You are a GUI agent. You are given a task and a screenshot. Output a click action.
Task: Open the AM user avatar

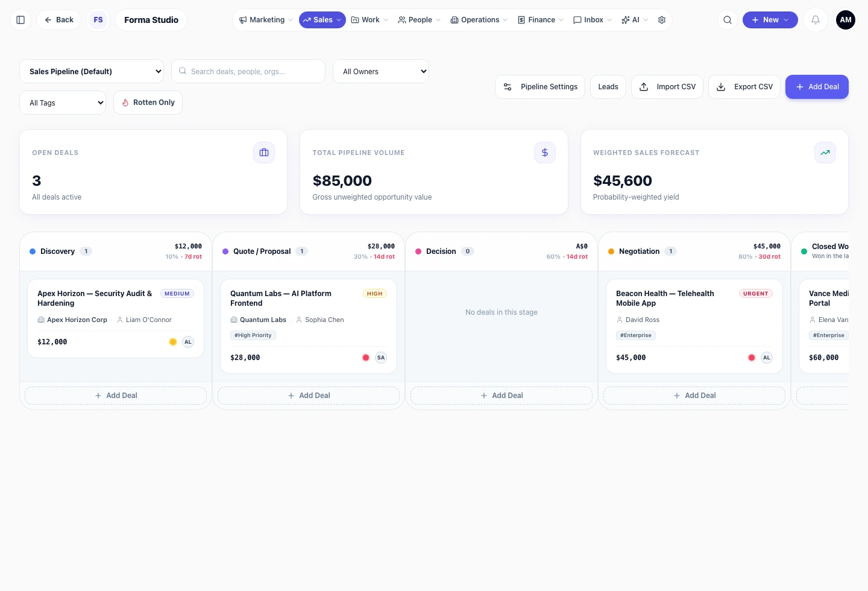[x=846, y=20]
